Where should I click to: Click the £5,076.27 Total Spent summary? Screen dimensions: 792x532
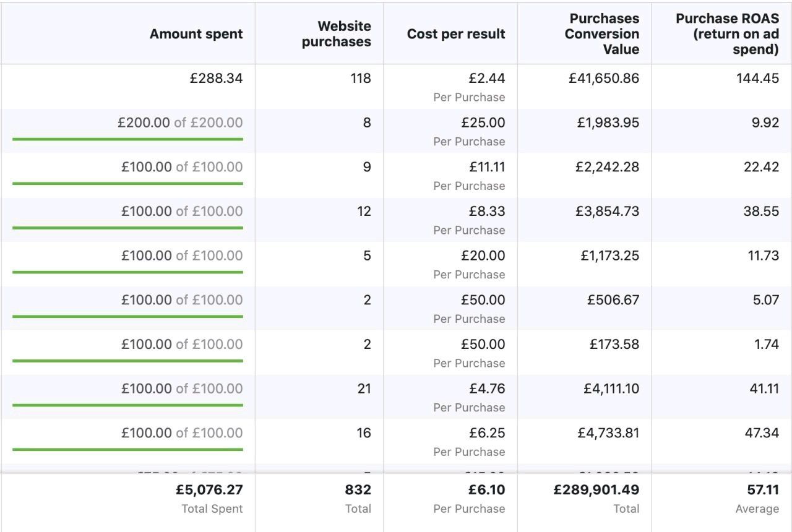(x=209, y=490)
